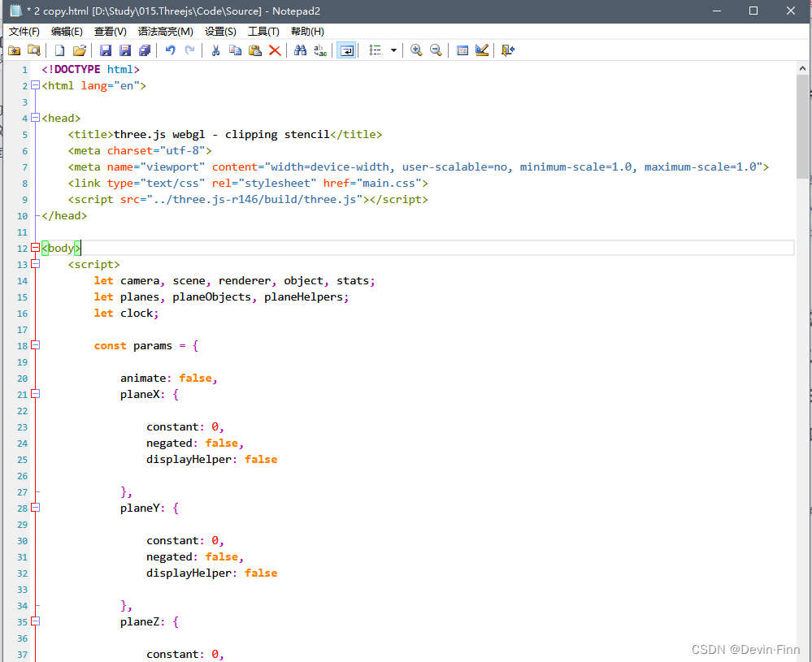Delete selection with the red X icon

point(275,50)
